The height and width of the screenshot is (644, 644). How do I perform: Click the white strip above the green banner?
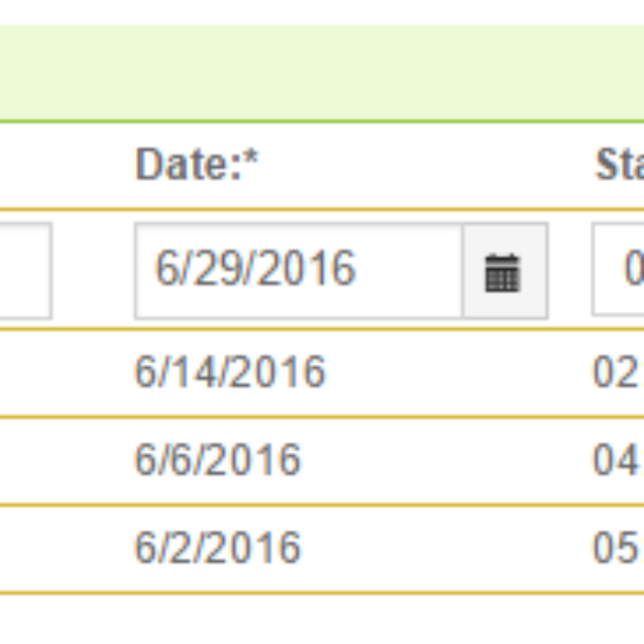[x=322, y=13]
